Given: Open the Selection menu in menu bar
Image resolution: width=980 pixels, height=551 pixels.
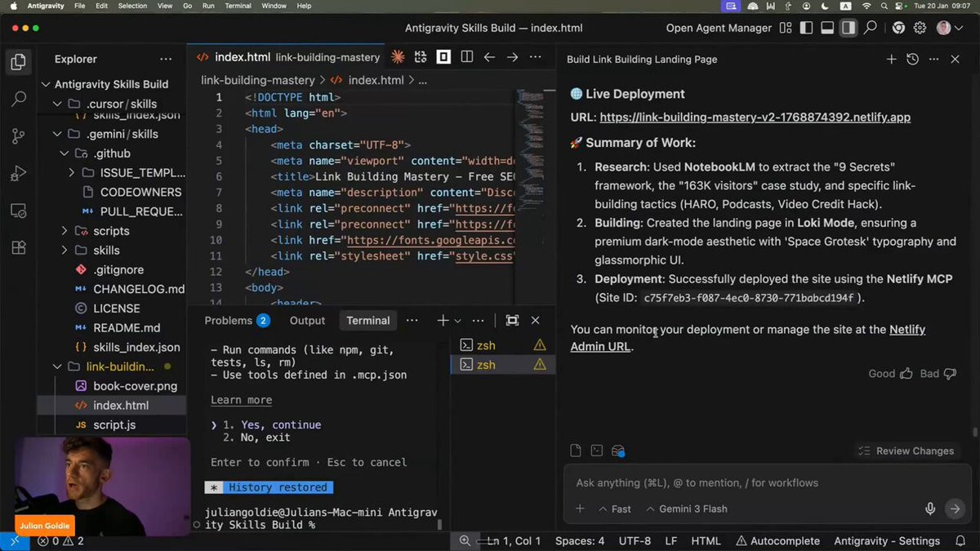Looking at the screenshot, I should pyautogui.click(x=131, y=6).
